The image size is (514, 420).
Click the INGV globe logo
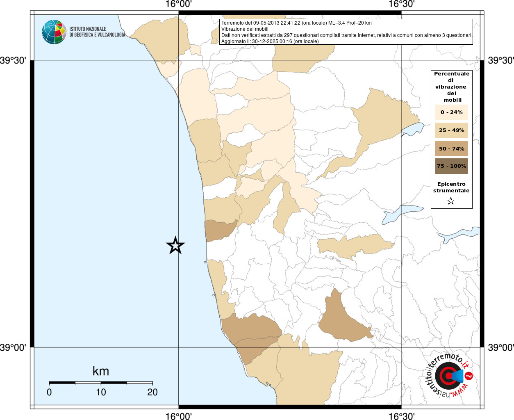54,32
